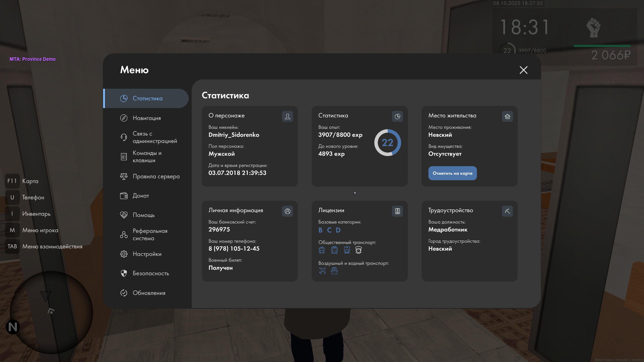Click the airplane license icon

point(322,271)
